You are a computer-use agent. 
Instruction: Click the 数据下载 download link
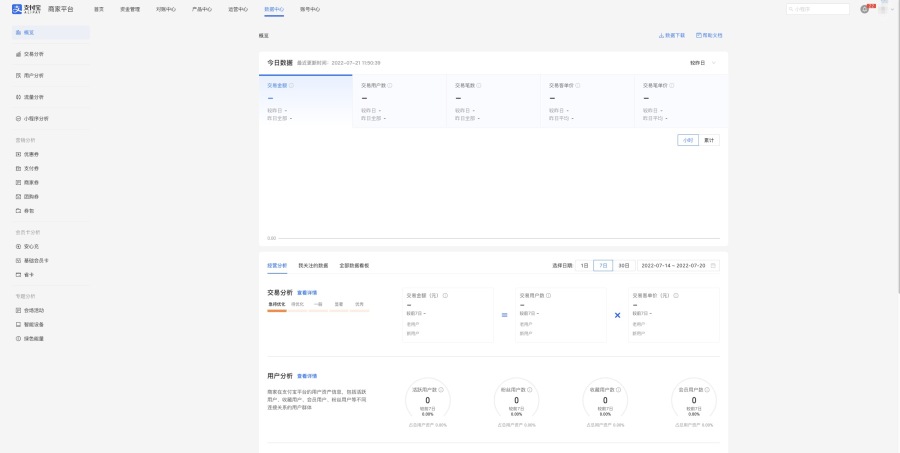click(672, 36)
